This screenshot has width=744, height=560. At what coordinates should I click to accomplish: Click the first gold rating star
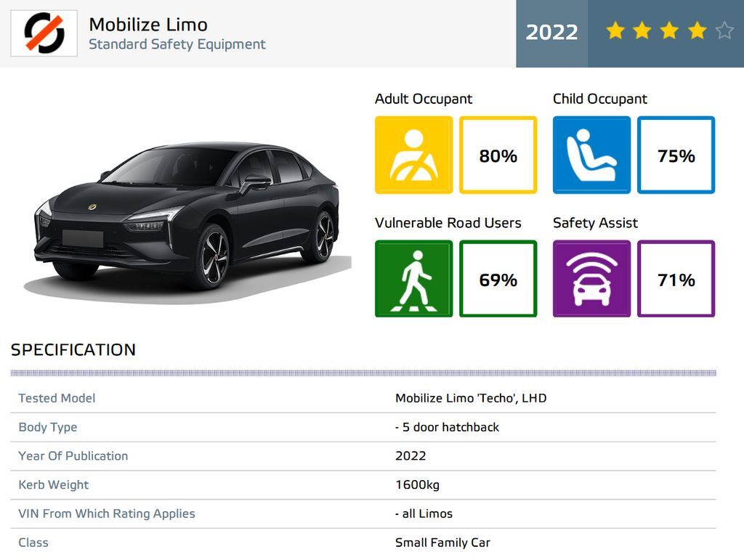615,31
